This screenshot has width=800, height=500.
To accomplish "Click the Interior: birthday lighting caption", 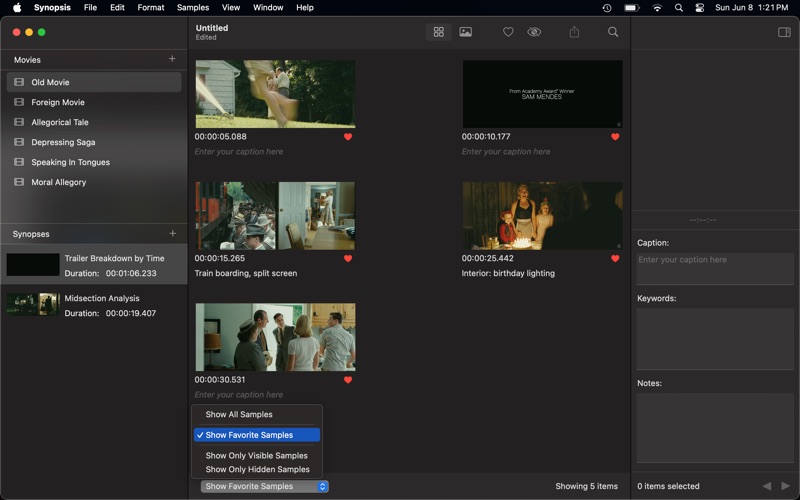I will [x=508, y=273].
